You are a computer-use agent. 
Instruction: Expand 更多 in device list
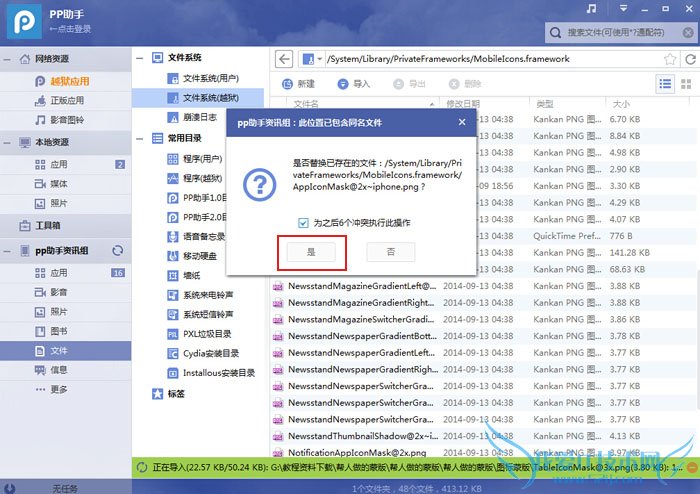tap(66, 389)
